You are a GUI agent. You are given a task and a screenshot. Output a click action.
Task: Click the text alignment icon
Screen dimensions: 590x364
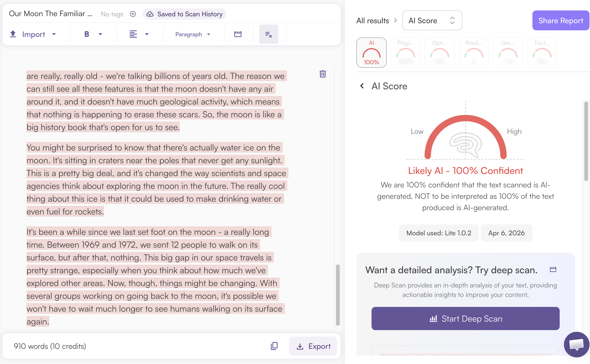[133, 34]
